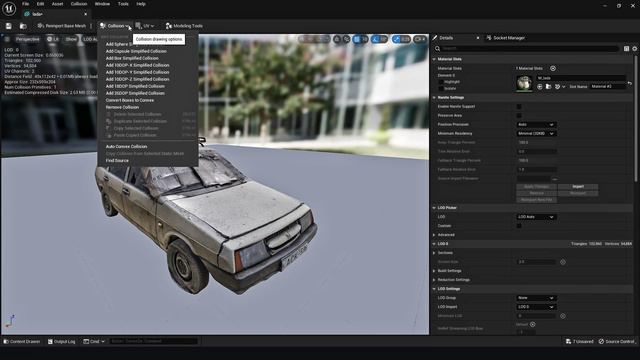The height and width of the screenshot is (360, 640).
Task: Open the Position Precision dropdown
Action: (x=536, y=124)
